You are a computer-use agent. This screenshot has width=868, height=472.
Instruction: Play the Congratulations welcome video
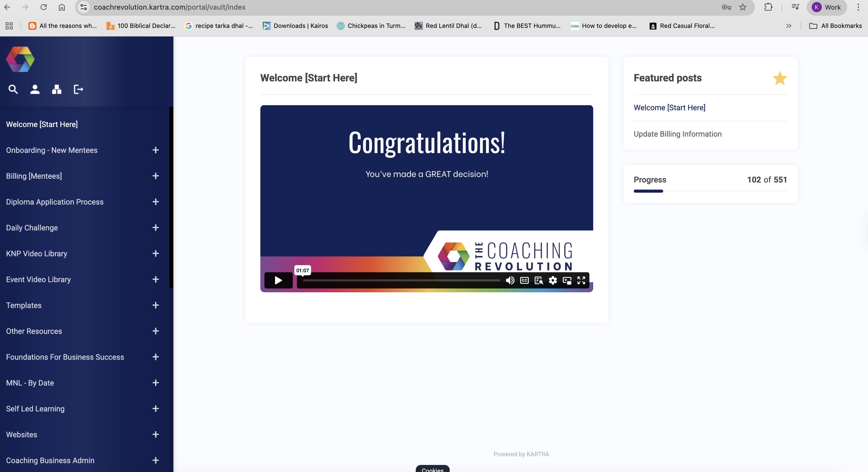pyautogui.click(x=278, y=280)
